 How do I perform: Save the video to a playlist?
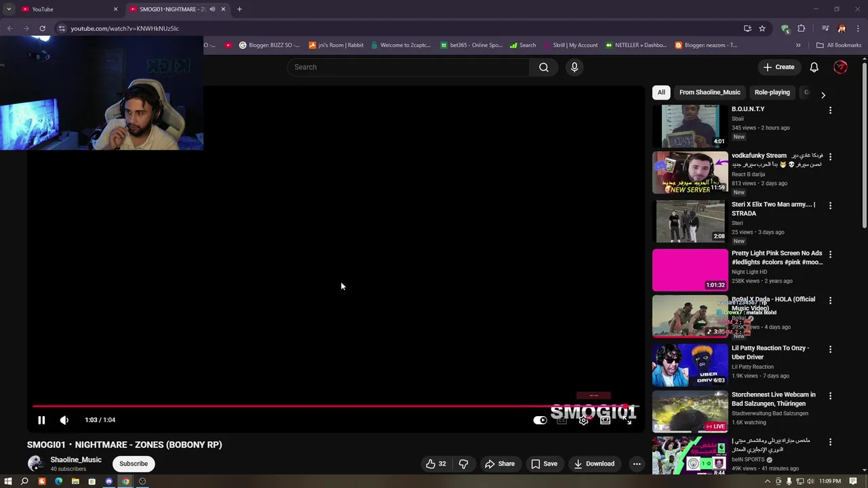point(544,464)
